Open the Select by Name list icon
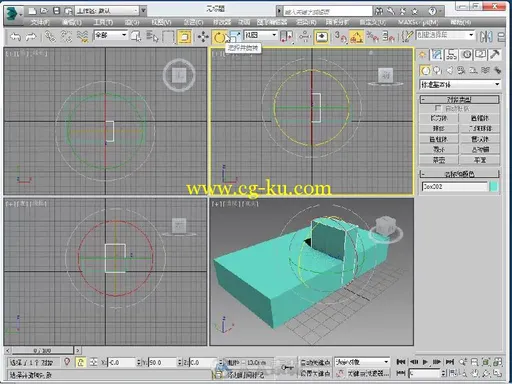Screen dimensions: 512x384 (152, 36)
